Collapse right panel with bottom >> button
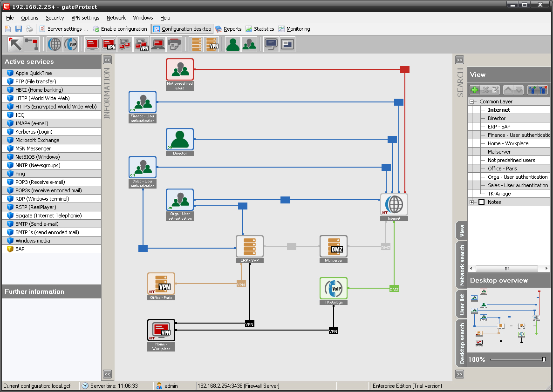The image size is (553, 392). pos(459,374)
